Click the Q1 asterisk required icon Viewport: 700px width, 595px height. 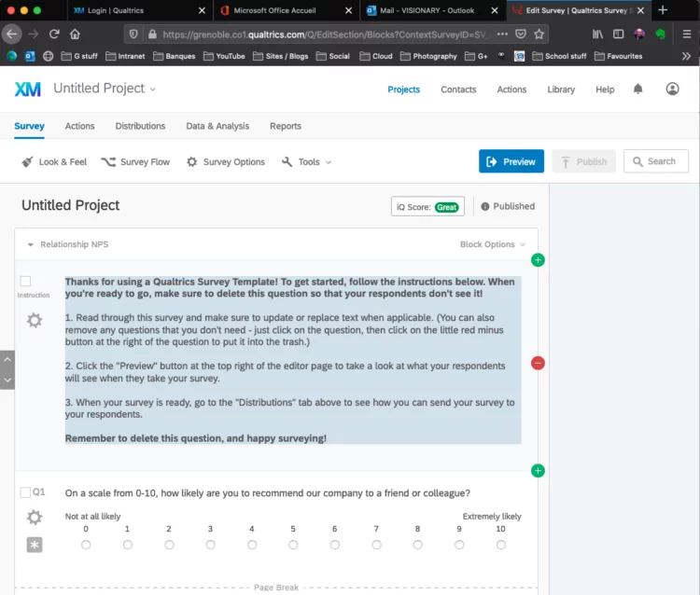[35, 545]
